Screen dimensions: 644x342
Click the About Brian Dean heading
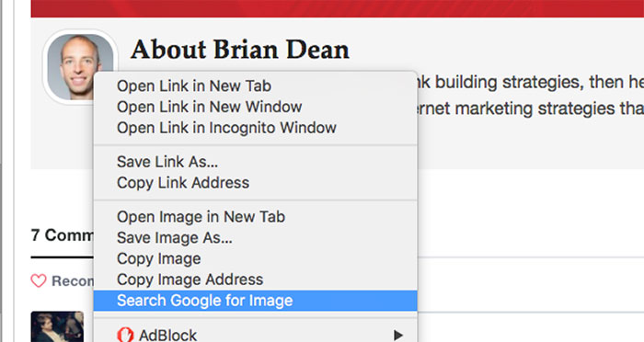click(x=240, y=50)
